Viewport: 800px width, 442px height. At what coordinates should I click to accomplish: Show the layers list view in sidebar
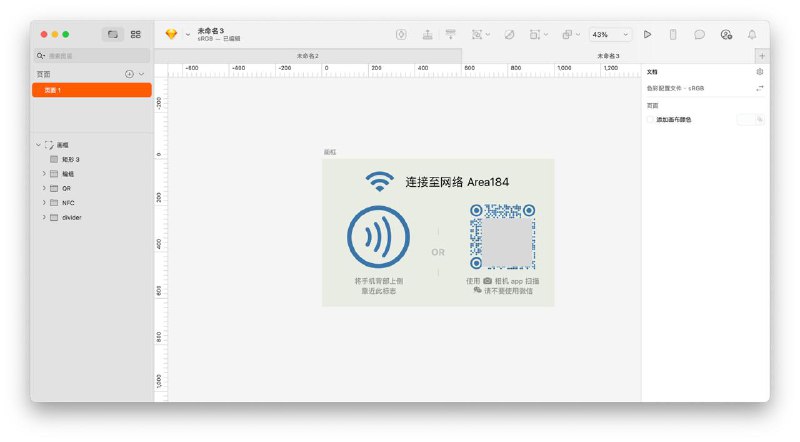(113, 34)
